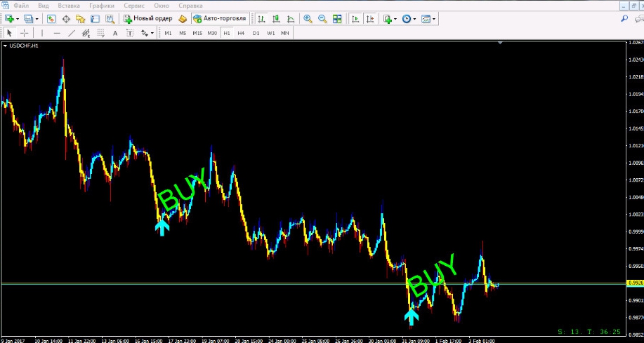The width and height of the screenshot is (644, 343).
Task: Toggle chart auto-scroll button
Action: 355,19
